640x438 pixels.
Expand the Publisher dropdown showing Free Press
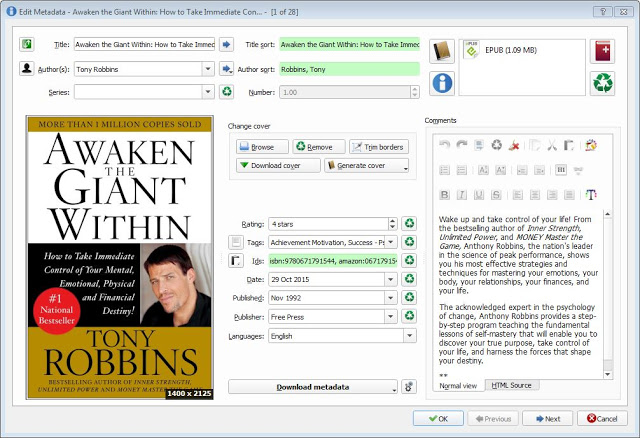(x=391, y=317)
